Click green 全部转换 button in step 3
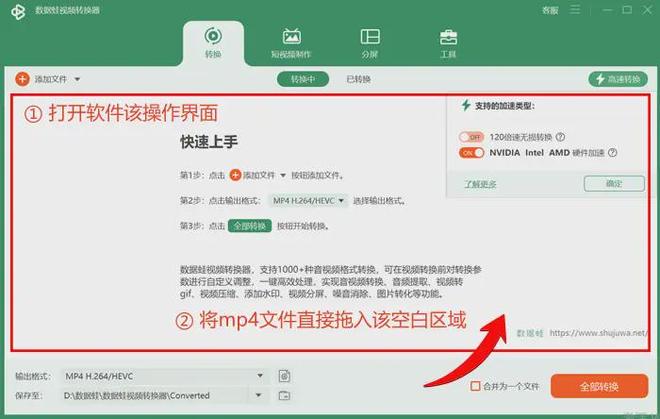Image resolution: width=660 pixels, height=419 pixels. [x=250, y=226]
